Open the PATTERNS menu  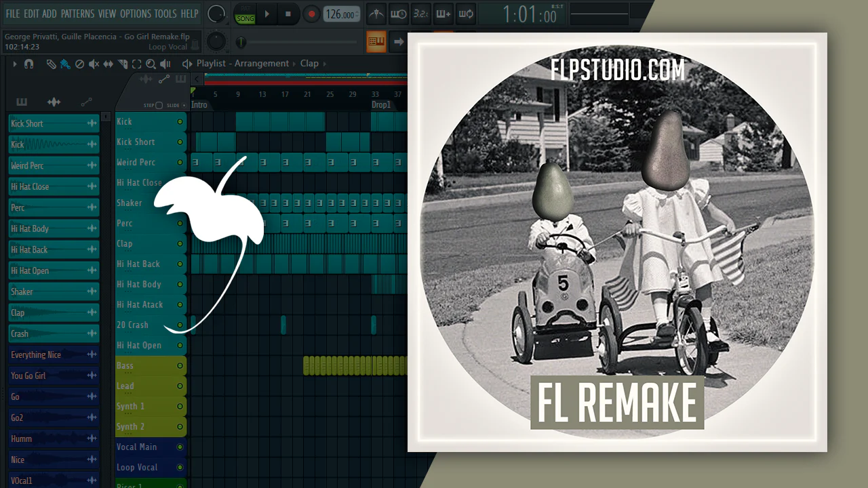77,14
